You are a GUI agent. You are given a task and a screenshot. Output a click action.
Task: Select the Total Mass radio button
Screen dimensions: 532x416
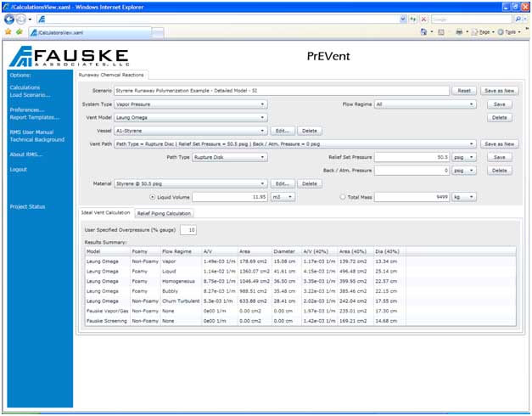click(343, 197)
